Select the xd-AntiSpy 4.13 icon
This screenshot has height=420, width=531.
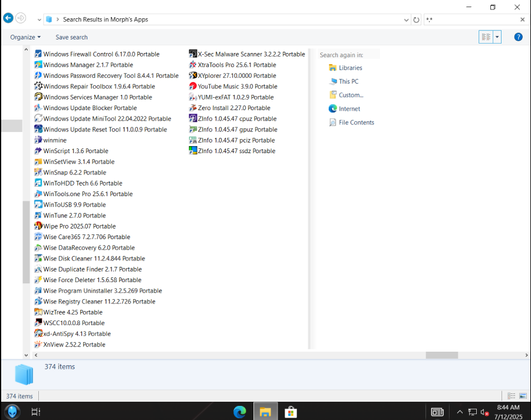pos(38,333)
